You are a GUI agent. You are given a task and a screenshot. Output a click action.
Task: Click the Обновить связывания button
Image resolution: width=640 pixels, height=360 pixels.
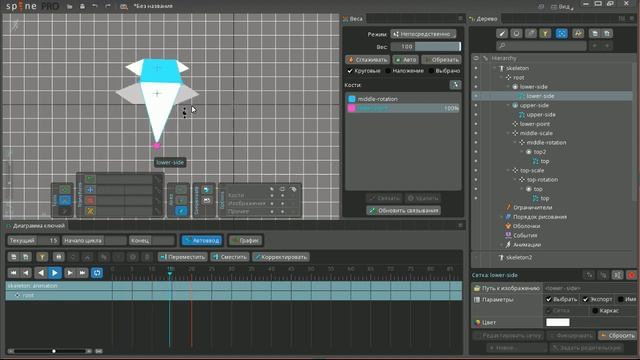click(x=404, y=211)
